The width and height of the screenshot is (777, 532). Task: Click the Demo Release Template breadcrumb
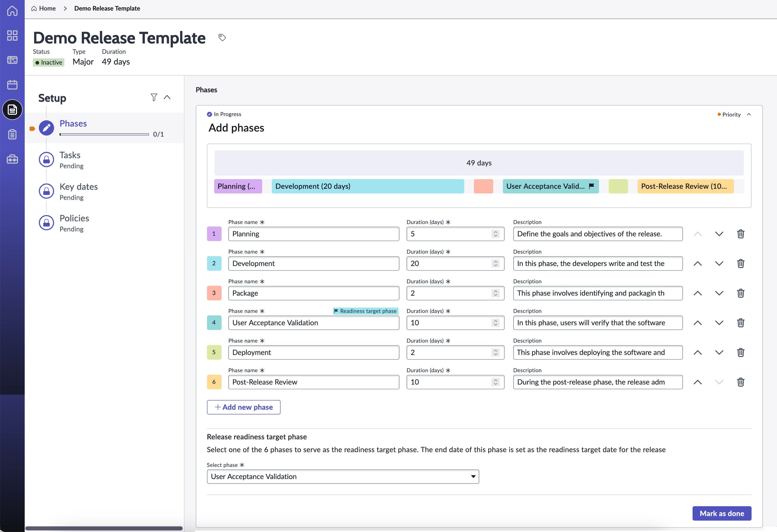point(107,8)
